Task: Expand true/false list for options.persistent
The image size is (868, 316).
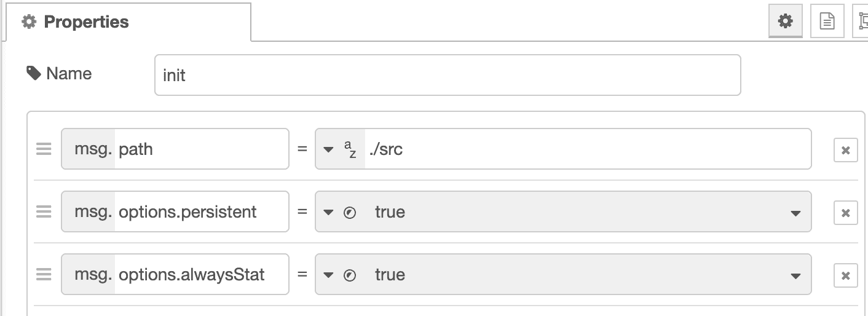Action: [x=795, y=213]
